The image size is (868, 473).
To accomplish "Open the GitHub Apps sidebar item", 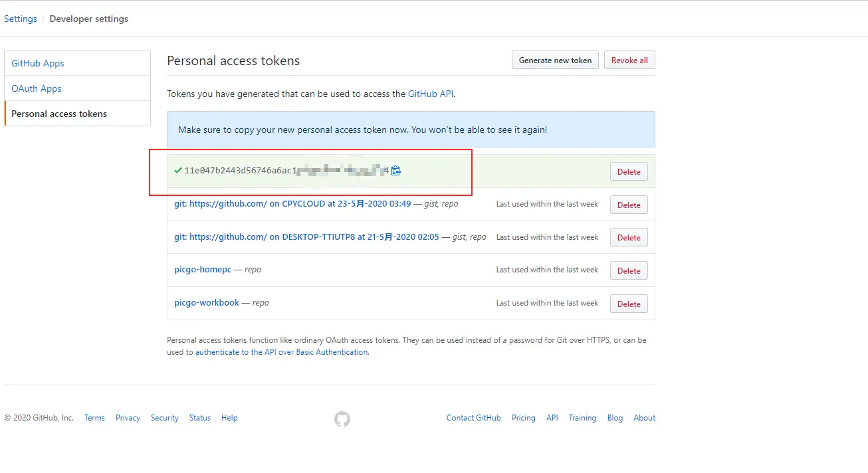I will pyautogui.click(x=77, y=63).
